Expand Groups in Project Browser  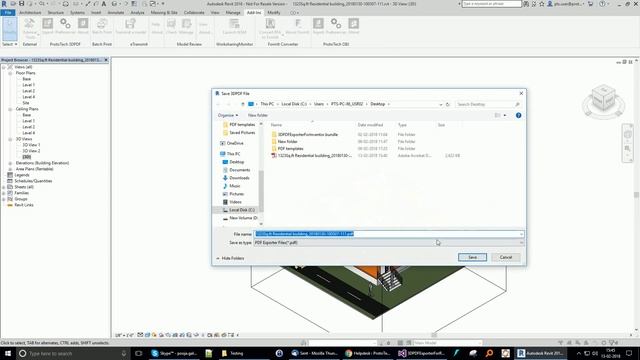(x=4, y=199)
